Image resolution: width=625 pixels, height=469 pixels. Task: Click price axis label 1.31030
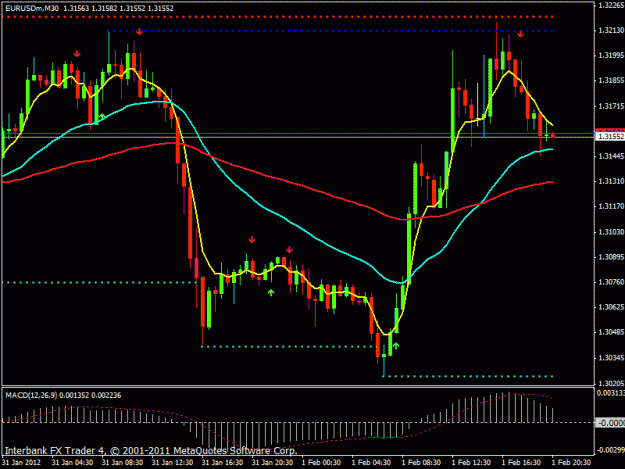click(611, 232)
